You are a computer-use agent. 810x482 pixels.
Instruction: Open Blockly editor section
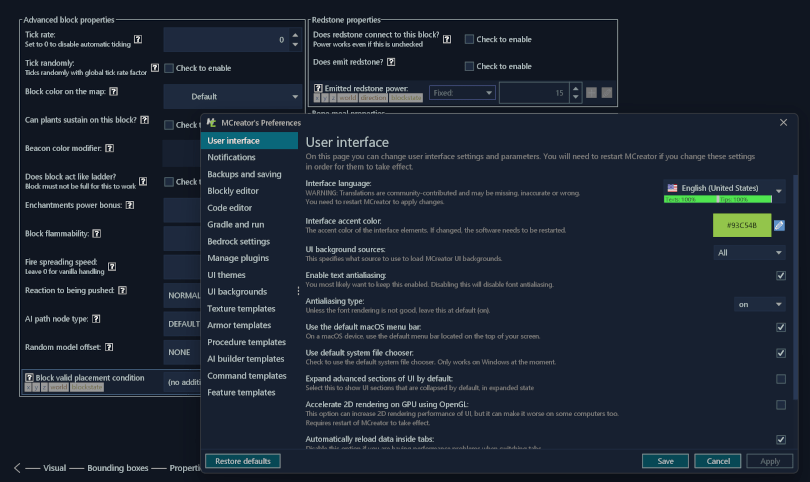[x=250, y=191]
